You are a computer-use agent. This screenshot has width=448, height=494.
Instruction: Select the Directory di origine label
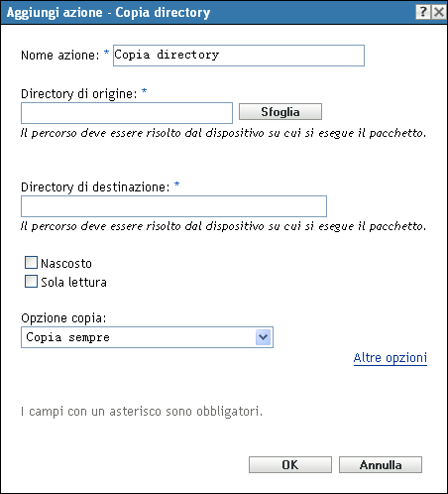79,94
